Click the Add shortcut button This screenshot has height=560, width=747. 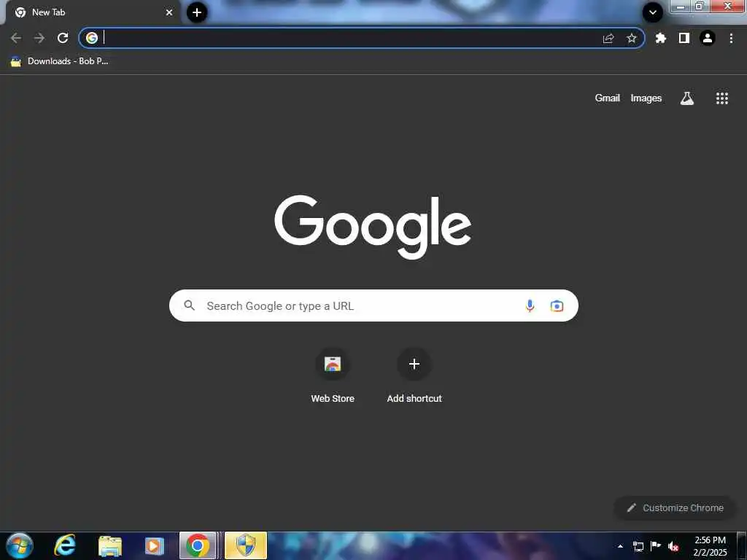tap(414, 376)
